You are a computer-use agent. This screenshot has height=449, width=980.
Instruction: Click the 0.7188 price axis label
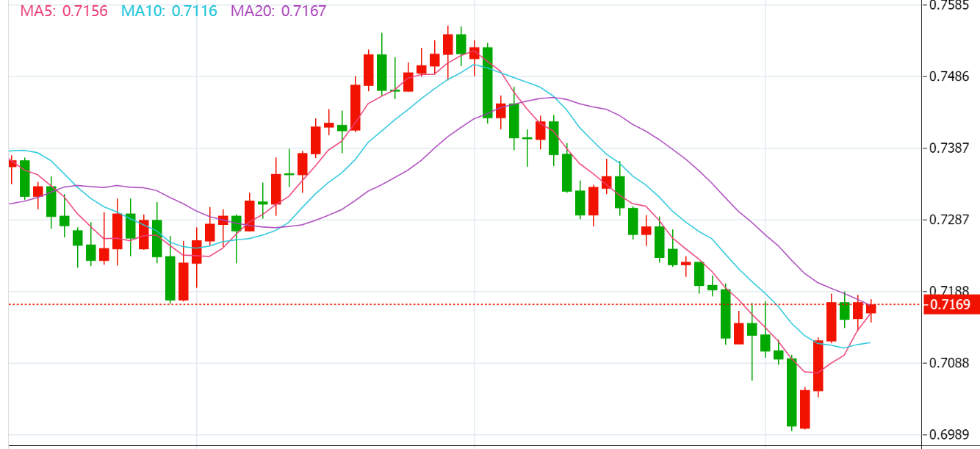(x=949, y=290)
